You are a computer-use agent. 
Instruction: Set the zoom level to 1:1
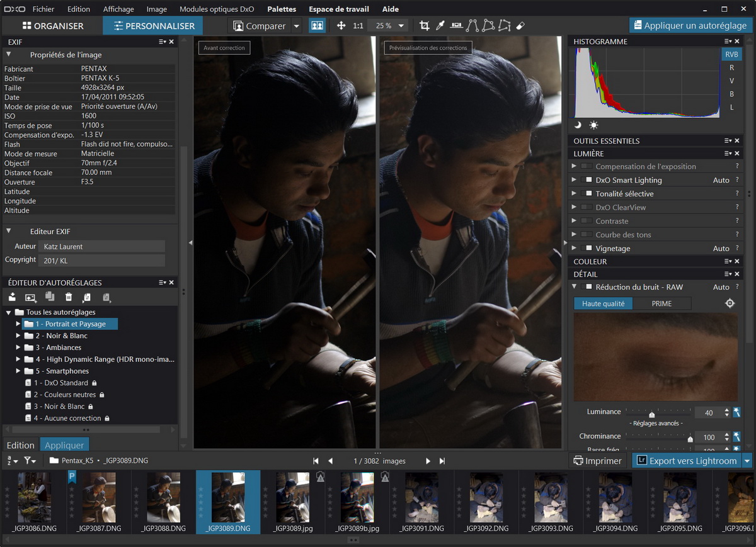click(x=358, y=26)
